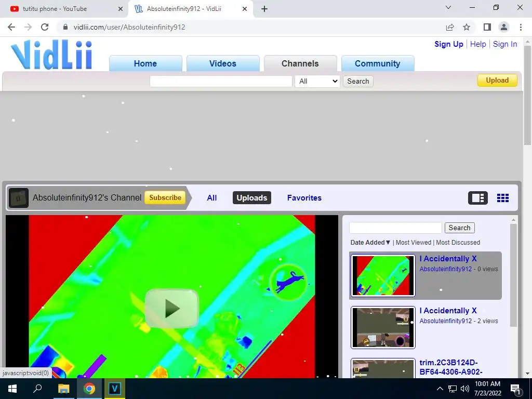The height and width of the screenshot is (399, 532).
Task: Open the notification center icon
Action: [x=515, y=389]
